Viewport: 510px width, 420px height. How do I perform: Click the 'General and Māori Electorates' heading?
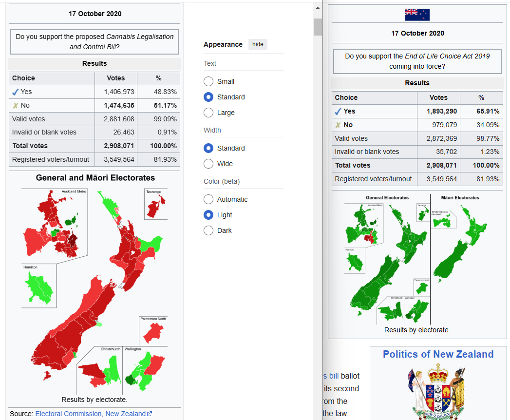(x=95, y=178)
